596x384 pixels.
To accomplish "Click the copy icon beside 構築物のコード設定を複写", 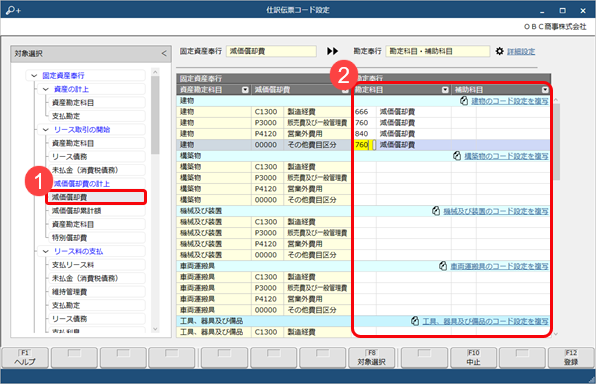I will [x=457, y=156].
